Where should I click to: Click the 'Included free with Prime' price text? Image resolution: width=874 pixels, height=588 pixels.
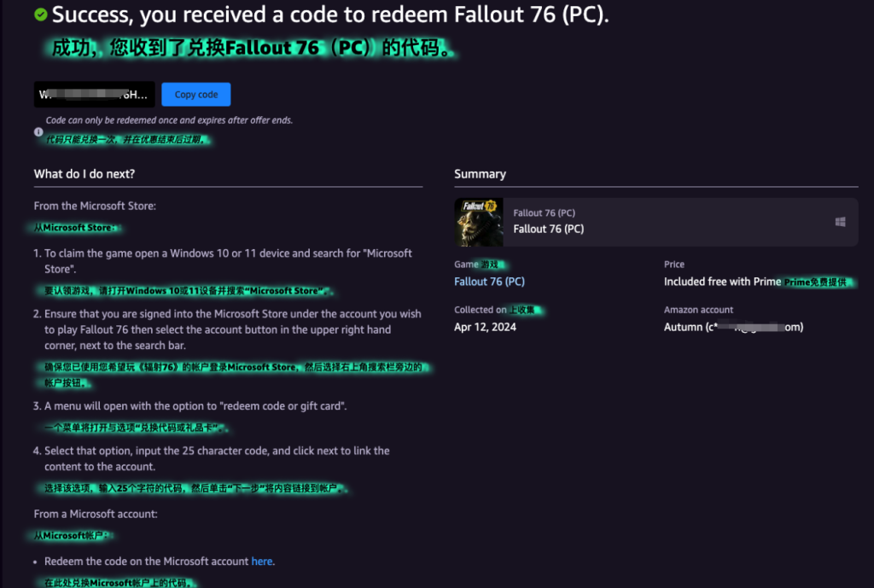coord(722,282)
